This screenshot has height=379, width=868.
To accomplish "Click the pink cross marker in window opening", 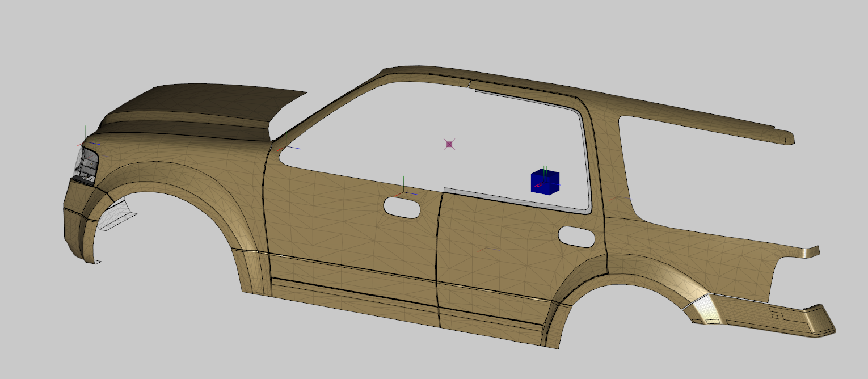I will pos(449,144).
